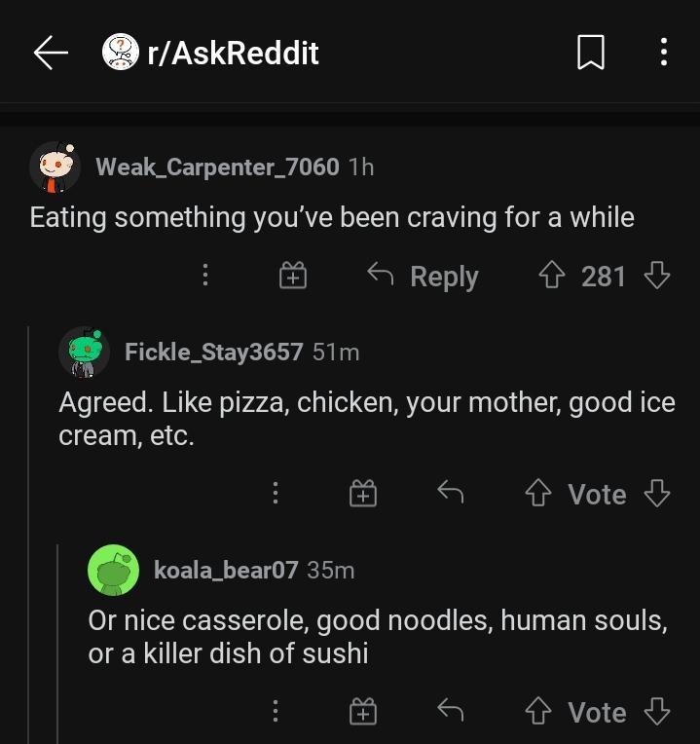Downvote the comment with 281 points

(658, 277)
